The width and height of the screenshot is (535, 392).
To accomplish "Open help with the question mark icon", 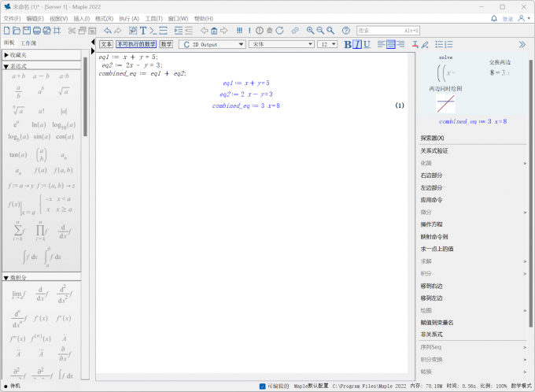I will (346, 31).
